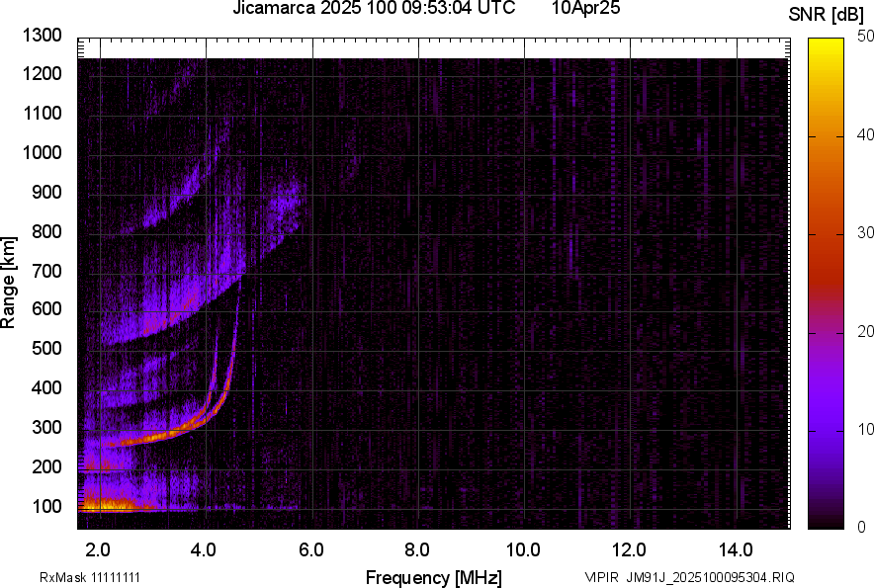This screenshot has width=874, height=588.
Task: Click the frequency tick label '8.0'
Action: 417,550
